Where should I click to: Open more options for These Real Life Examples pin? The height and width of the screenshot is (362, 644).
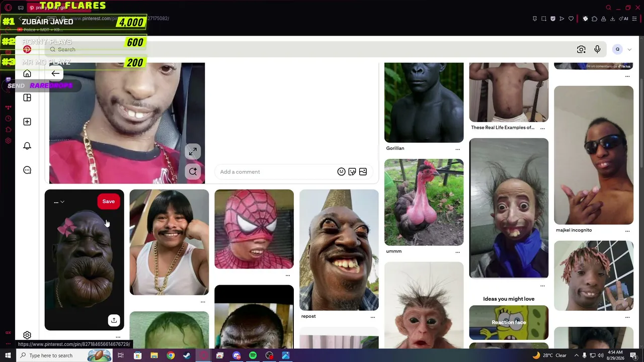(x=542, y=128)
